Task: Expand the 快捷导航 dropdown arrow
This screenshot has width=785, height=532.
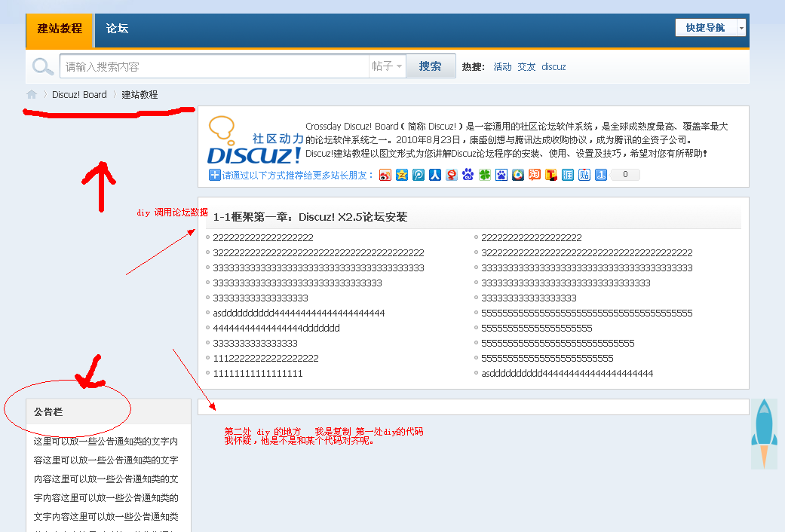Action: tap(741, 28)
